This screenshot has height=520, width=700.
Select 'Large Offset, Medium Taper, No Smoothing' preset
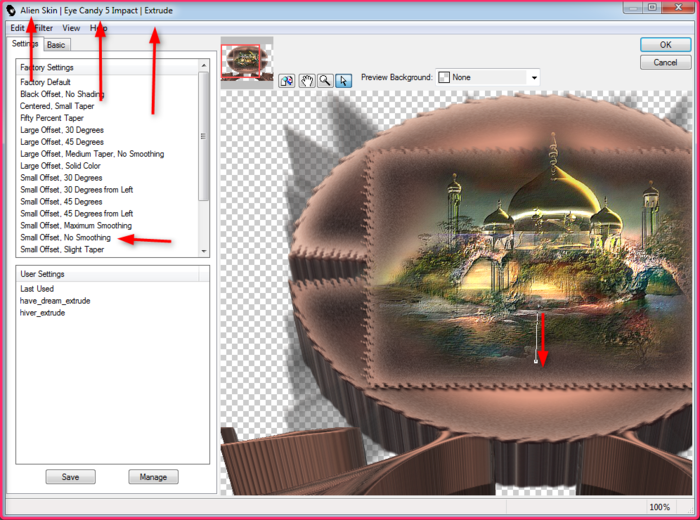point(92,154)
